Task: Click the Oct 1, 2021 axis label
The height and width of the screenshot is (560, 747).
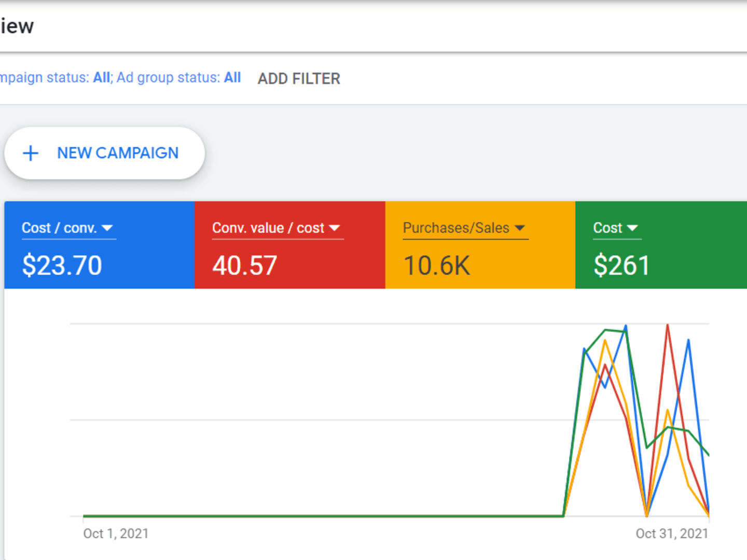Action: (x=116, y=534)
